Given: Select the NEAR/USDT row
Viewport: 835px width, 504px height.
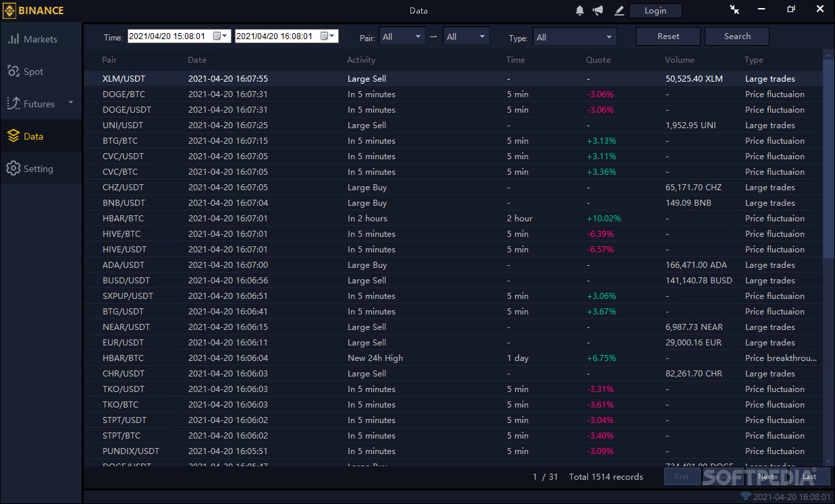Looking at the screenshot, I should pos(453,327).
